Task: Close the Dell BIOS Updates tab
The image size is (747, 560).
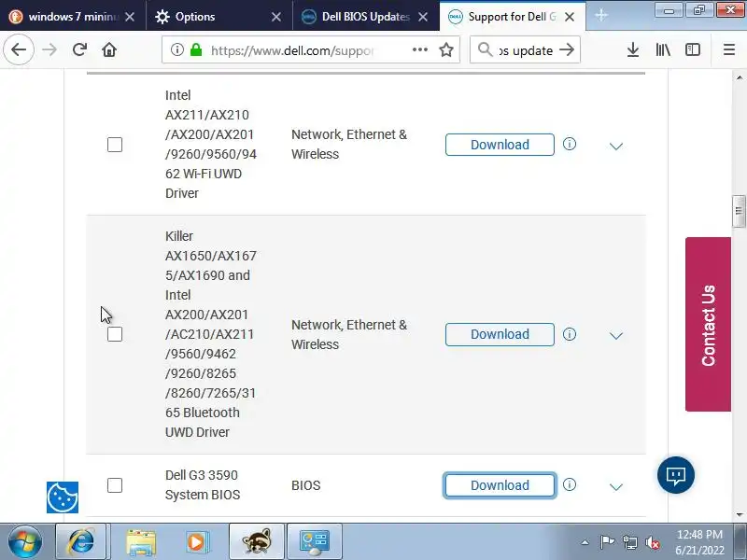Action: click(423, 17)
